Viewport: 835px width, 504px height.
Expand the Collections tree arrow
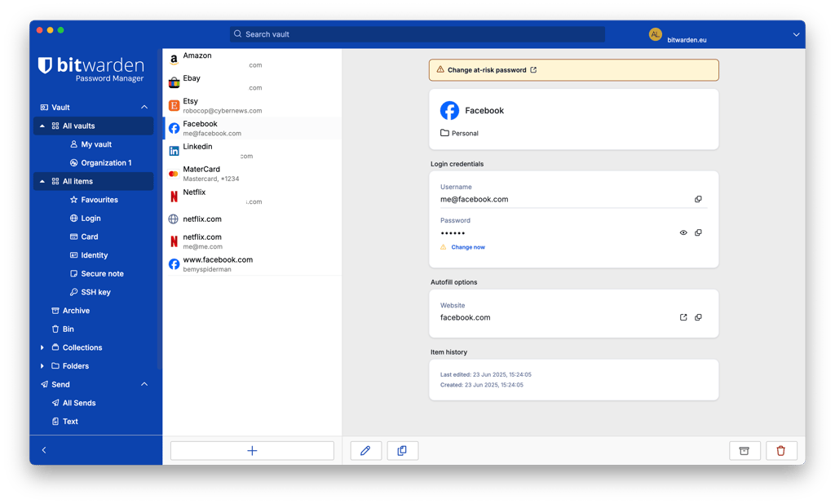(42, 348)
